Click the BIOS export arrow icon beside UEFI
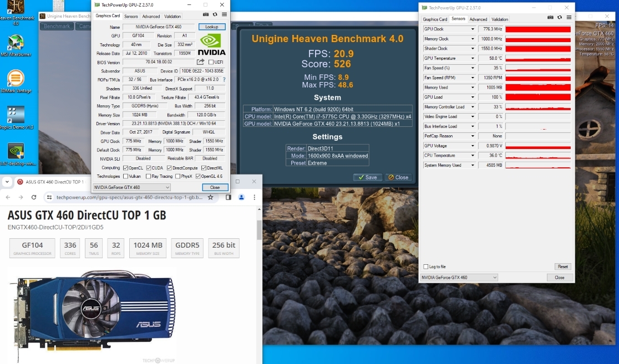The image size is (619, 364). pos(200,62)
